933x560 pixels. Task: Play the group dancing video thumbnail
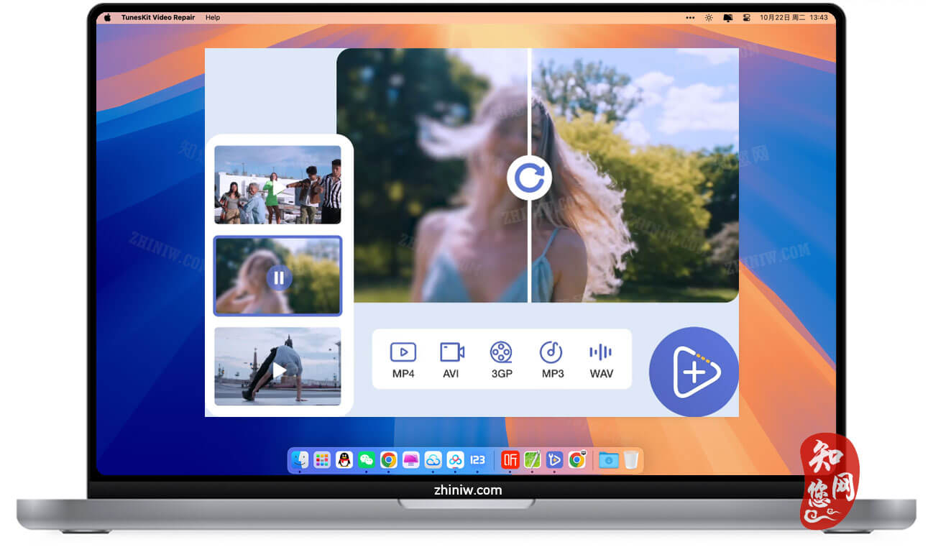tap(277, 186)
